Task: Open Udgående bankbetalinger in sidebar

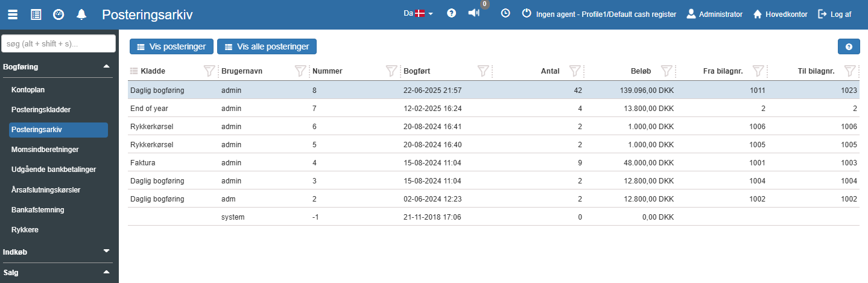Action: (x=54, y=170)
